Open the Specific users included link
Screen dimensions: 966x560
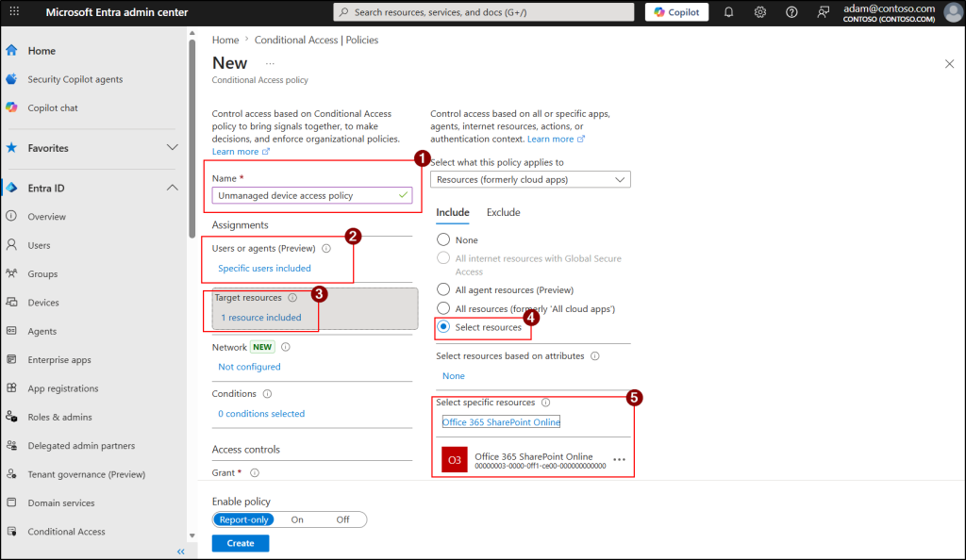(x=264, y=269)
